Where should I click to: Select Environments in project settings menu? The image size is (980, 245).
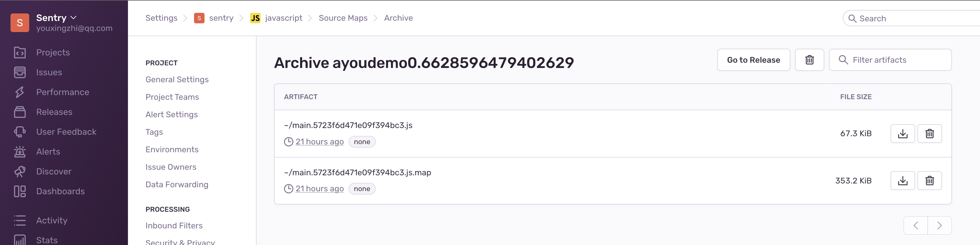[x=172, y=150]
